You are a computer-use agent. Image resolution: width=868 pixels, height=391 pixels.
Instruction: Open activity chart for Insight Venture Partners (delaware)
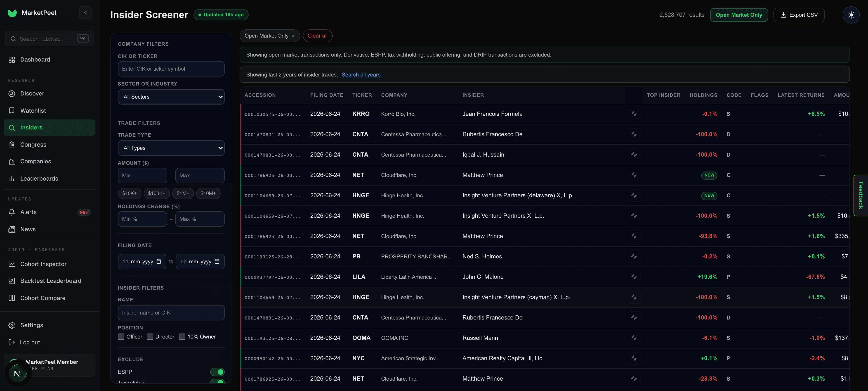[634, 195]
